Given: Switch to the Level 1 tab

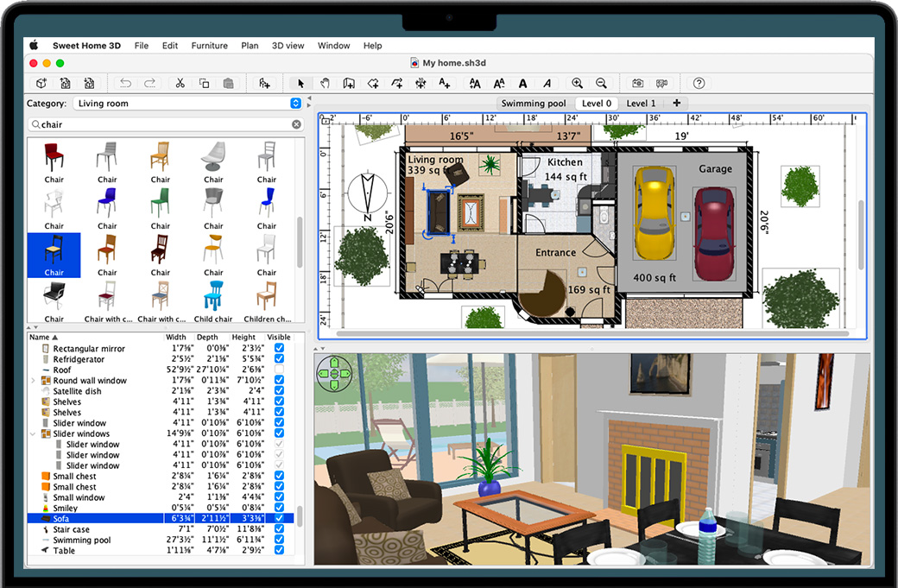Looking at the screenshot, I should coord(641,104).
